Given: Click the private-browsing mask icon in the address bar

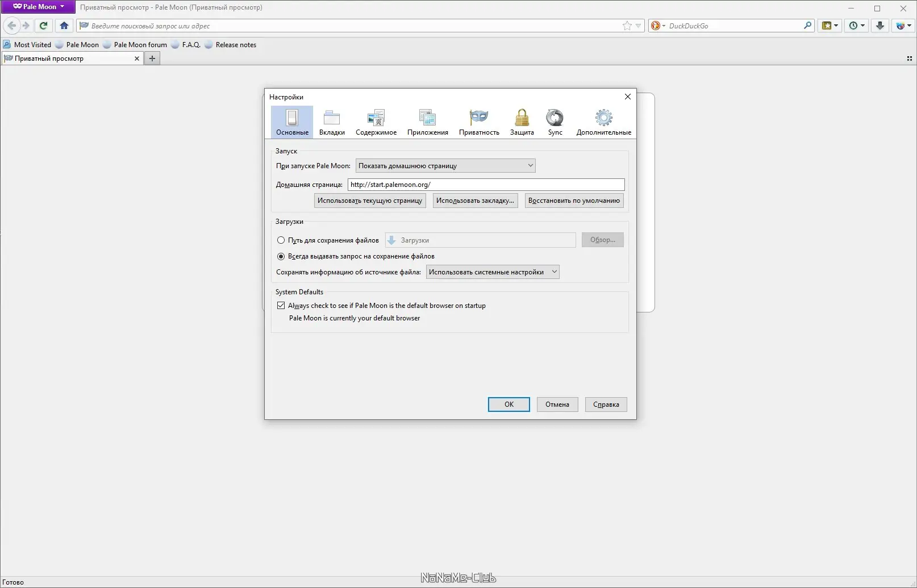Looking at the screenshot, I should pyautogui.click(x=84, y=26).
